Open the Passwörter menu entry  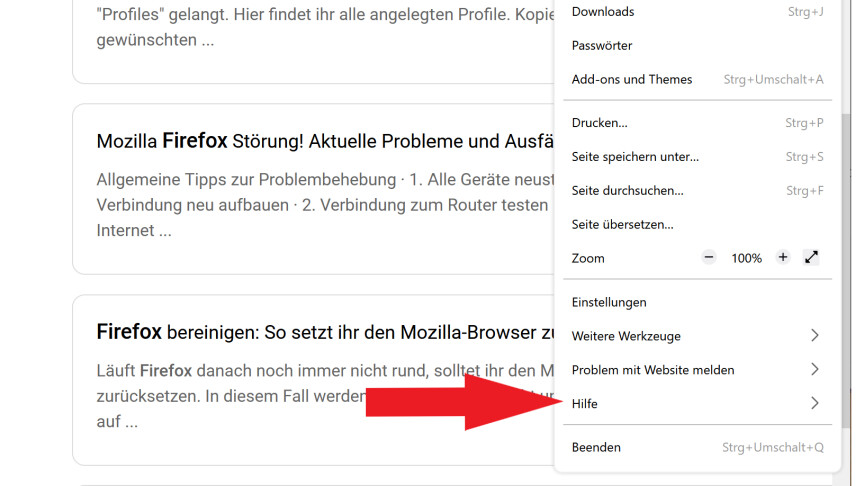[x=697, y=45]
